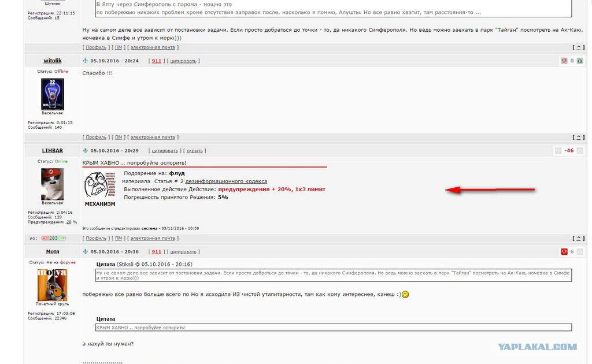
Task: Send ПМ to witolik
Action: [x=119, y=138]
